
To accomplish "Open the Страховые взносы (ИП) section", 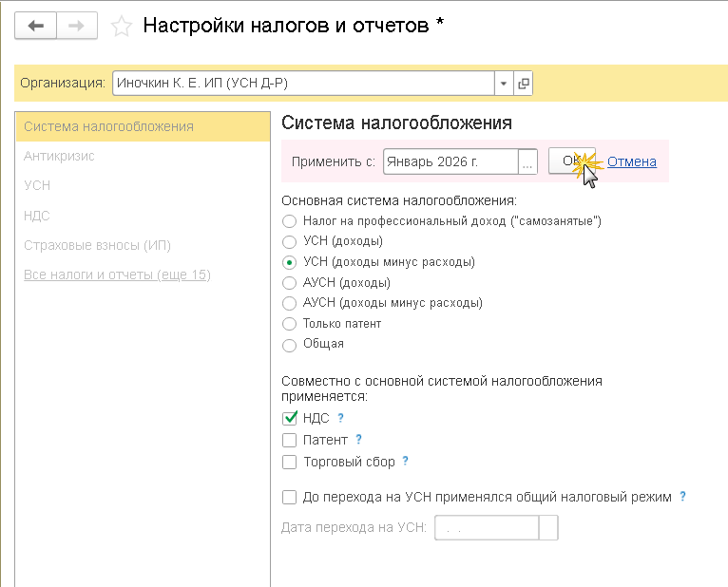I will [97, 245].
